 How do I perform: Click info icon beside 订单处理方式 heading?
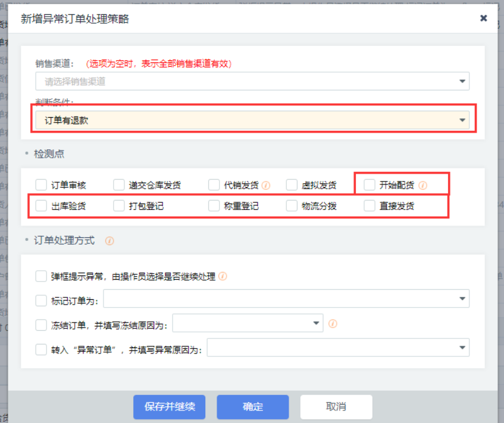(x=109, y=241)
